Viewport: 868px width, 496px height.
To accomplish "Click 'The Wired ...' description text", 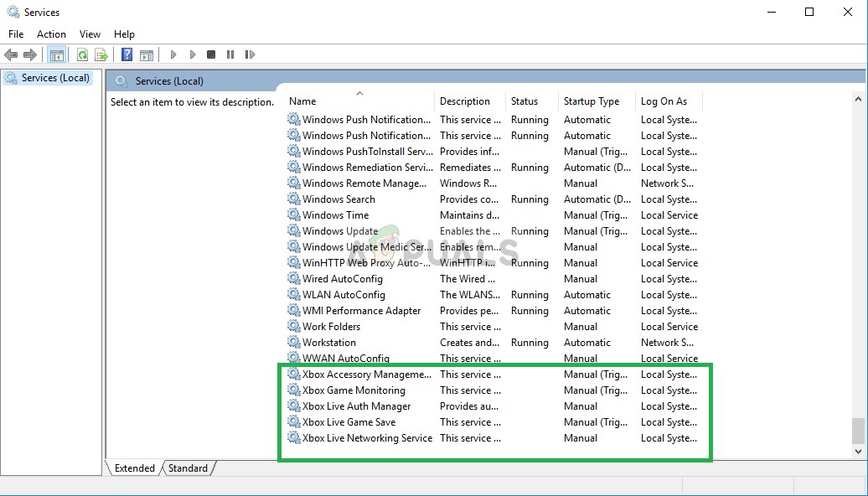I will [x=468, y=279].
